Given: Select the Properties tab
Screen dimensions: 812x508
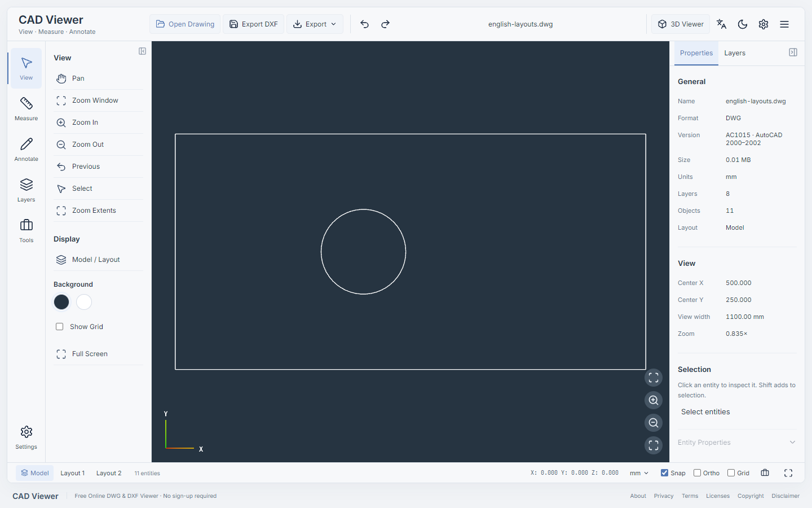Looking at the screenshot, I should [696, 53].
